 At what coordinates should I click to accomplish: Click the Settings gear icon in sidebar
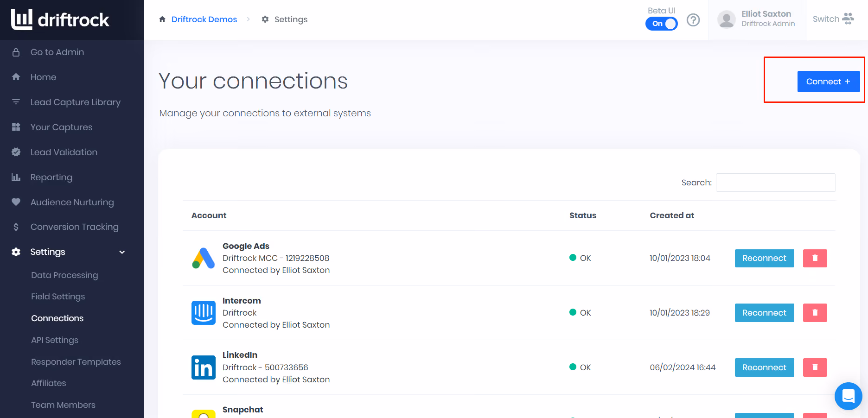point(16,252)
